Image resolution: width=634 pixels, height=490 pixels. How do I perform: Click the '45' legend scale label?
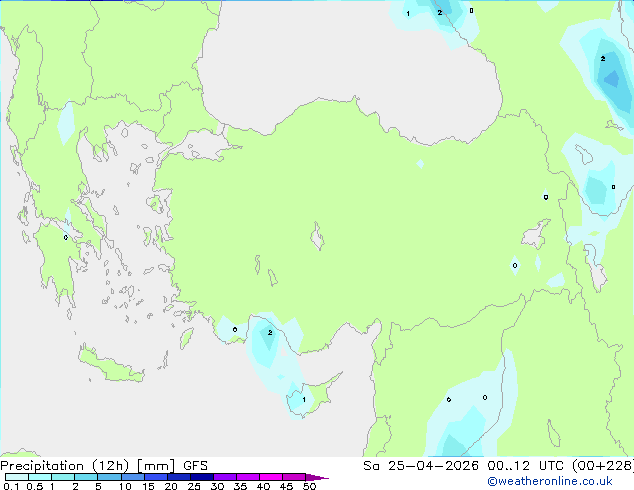[x=286, y=486]
